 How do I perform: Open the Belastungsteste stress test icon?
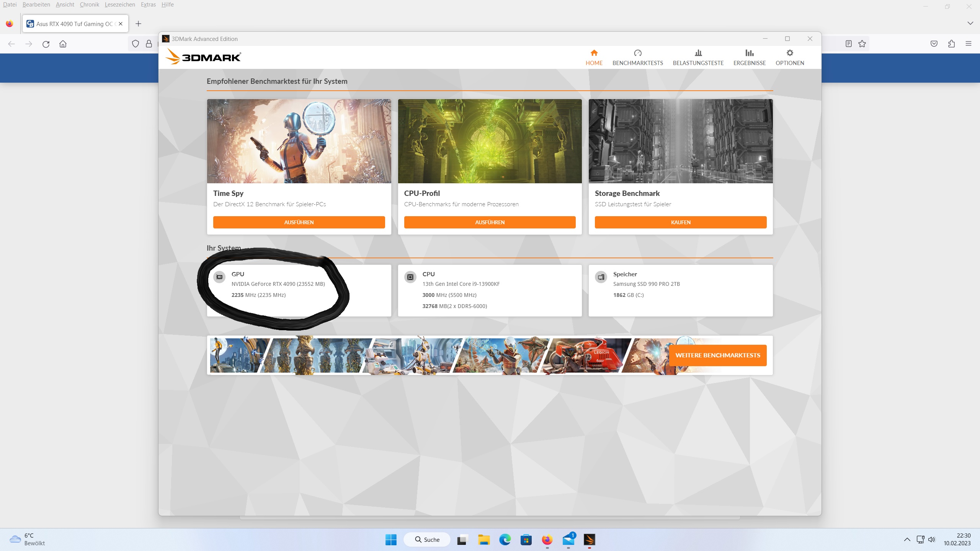pos(698,53)
